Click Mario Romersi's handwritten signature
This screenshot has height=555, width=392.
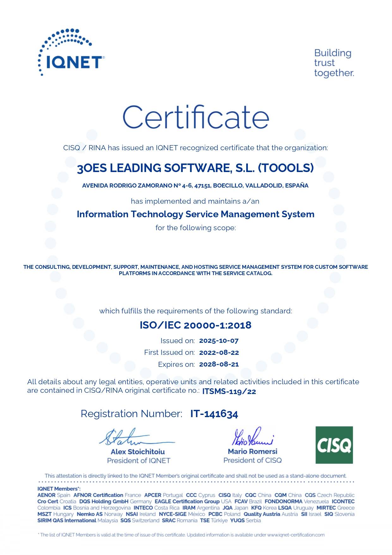coord(252,437)
